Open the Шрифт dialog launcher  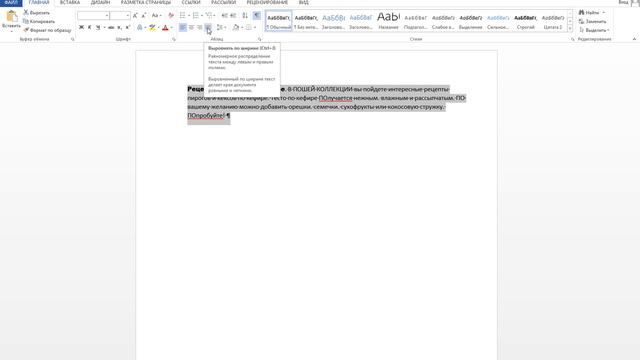point(174,39)
